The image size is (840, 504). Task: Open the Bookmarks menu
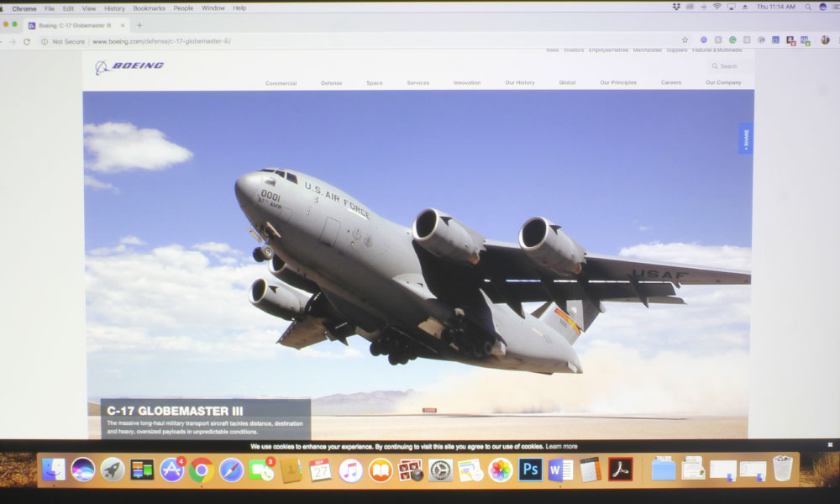[149, 8]
